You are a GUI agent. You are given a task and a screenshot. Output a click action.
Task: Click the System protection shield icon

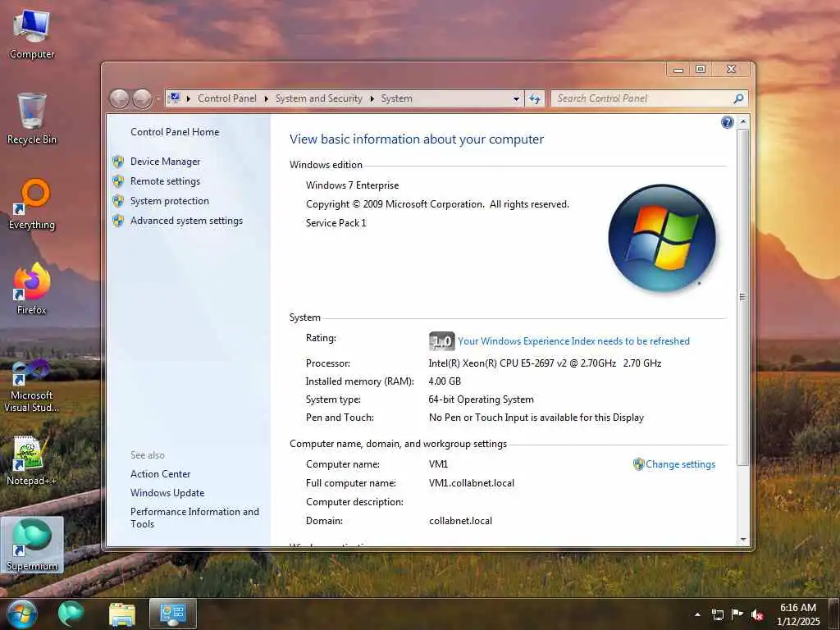click(118, 201)
